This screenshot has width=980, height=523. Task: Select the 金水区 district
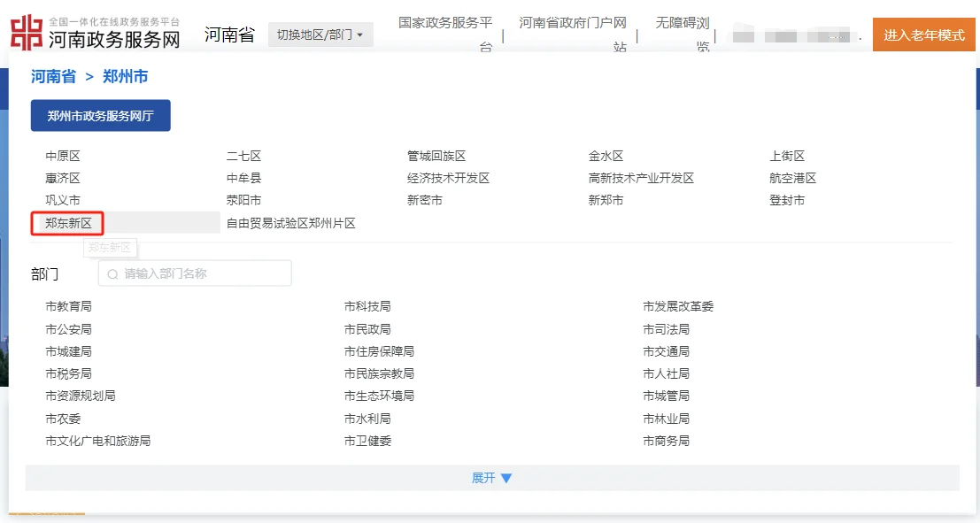click(x=606, y=157)
